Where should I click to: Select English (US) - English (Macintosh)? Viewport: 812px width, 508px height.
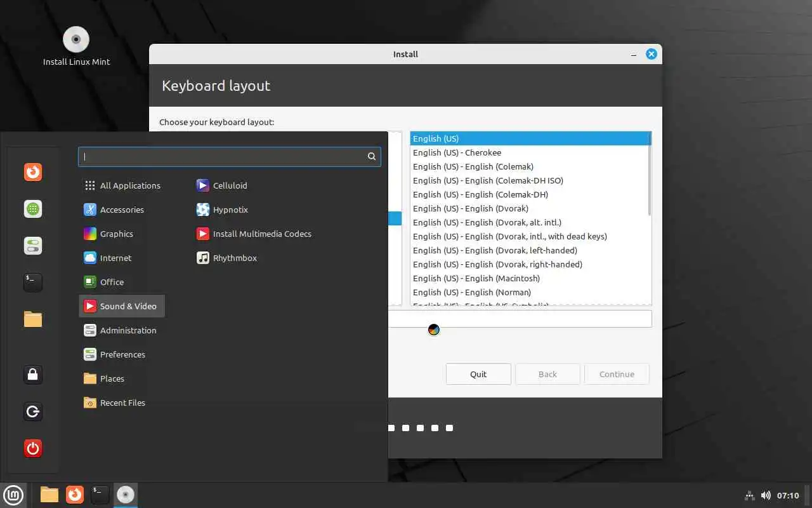pyautogui.click(x=530, y=278)
